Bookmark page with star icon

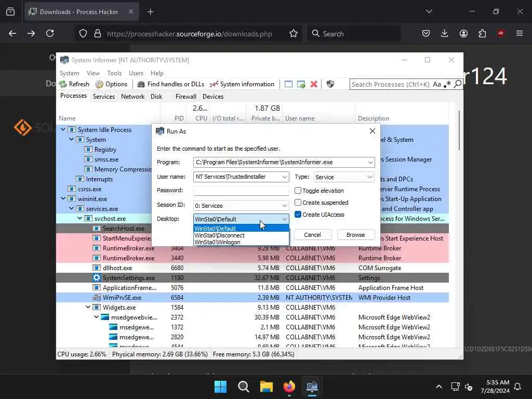coord(294,34)
